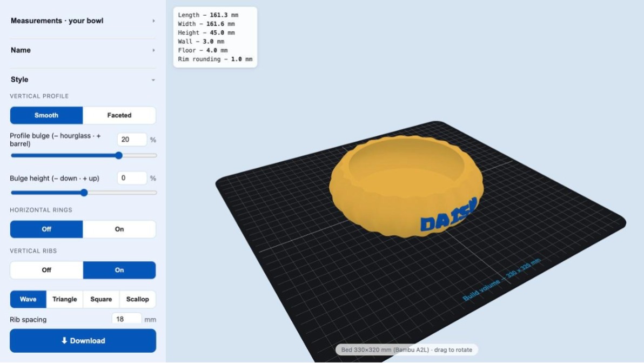Click the Profile bulge percentage field
The height and width of the screenshot is (363, 644).
[x=132, y=140]
